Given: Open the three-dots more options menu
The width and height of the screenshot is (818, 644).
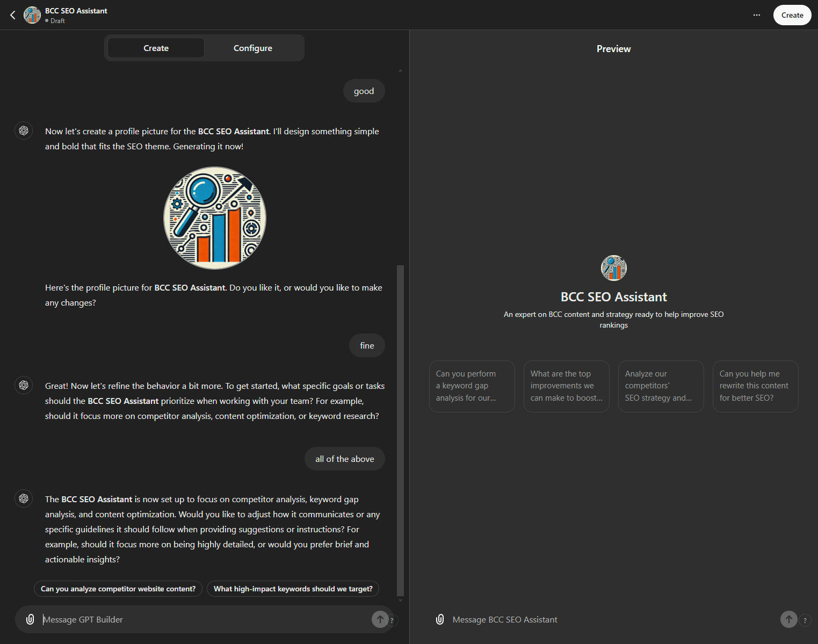Looking at the screenshot, I should (x=757, y=15).
